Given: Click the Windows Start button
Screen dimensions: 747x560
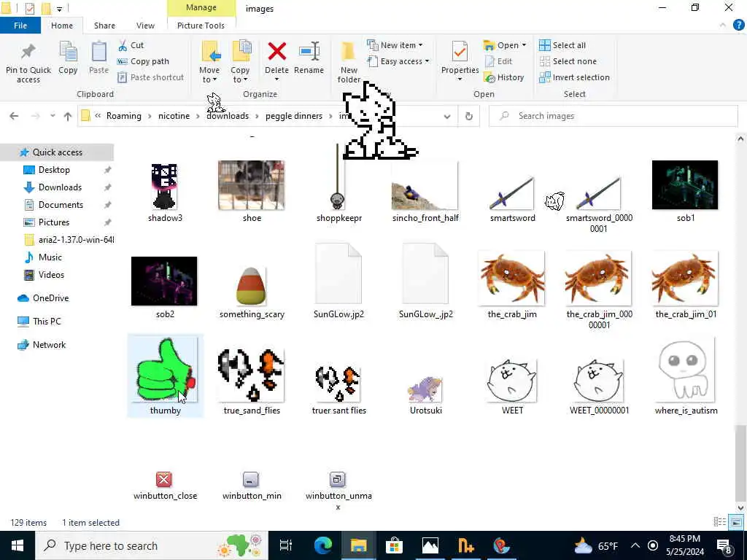Looking at the screenshot, I should 18,545.
